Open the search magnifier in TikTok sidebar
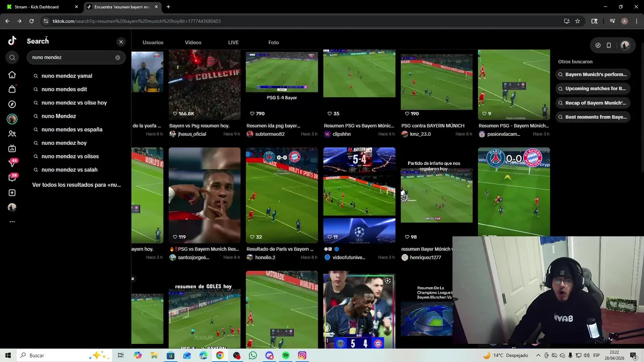644x362 pixels. tap(12, 58)
